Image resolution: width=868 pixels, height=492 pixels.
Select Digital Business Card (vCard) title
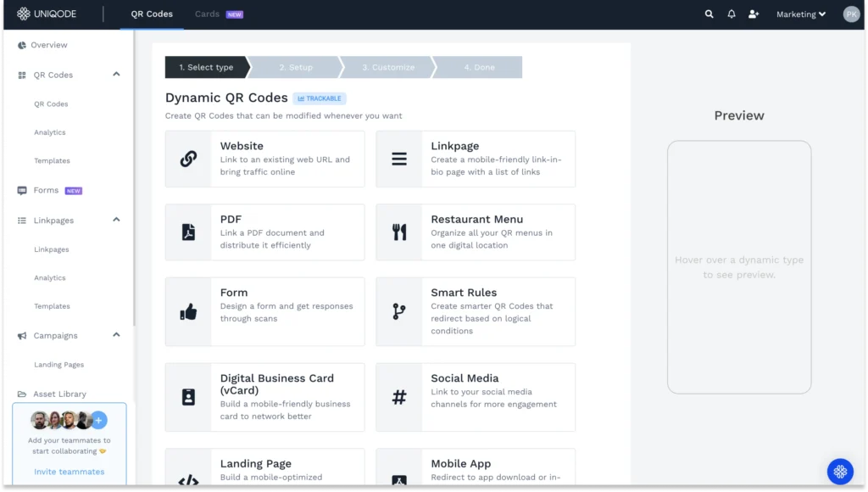click(277, 384)
